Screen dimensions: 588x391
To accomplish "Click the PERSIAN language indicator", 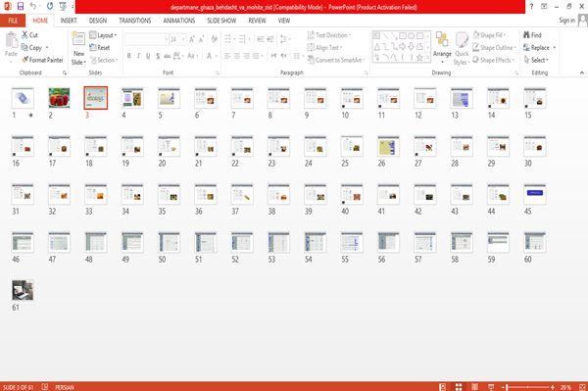I will pyautogui.click(x=65, y=387).
